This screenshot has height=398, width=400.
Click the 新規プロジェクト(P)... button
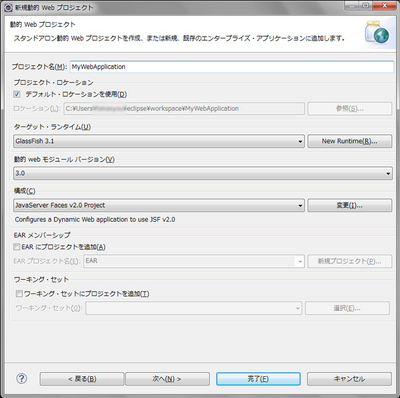point(350,261)
